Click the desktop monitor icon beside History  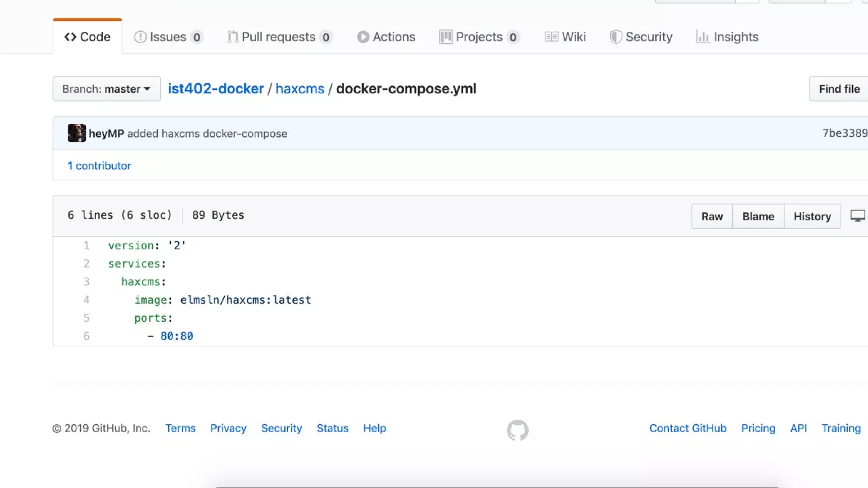(857, 216)
